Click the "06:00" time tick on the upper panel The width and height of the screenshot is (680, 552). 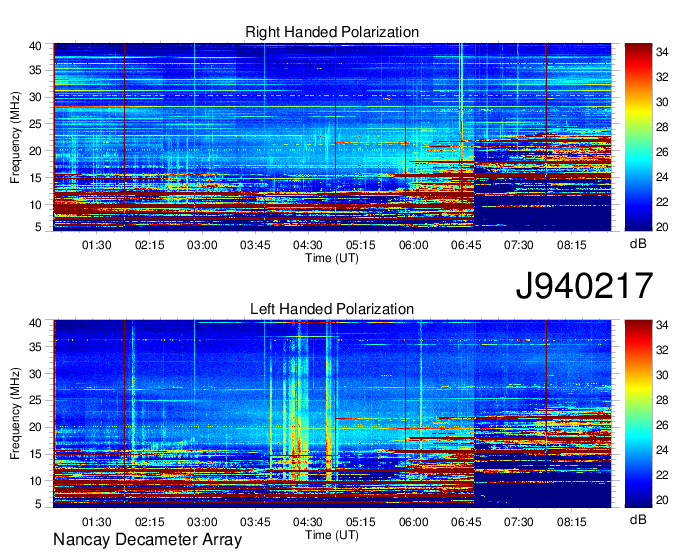[413, 245]
